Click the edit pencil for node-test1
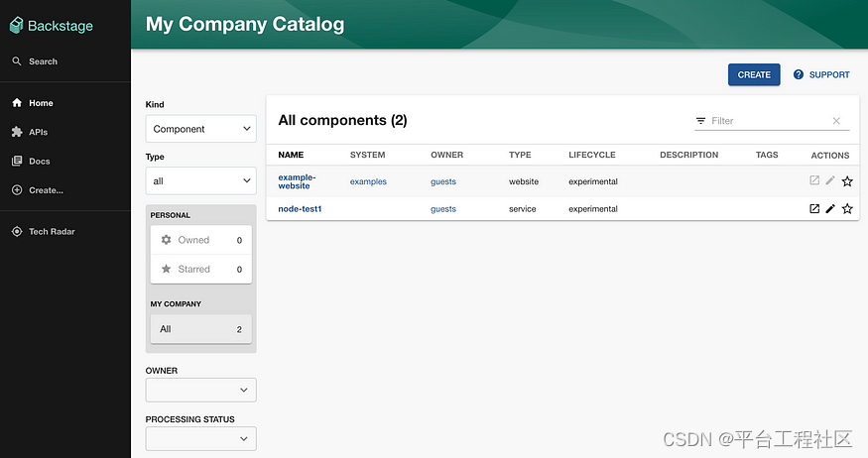 click(x=830, y=209)
